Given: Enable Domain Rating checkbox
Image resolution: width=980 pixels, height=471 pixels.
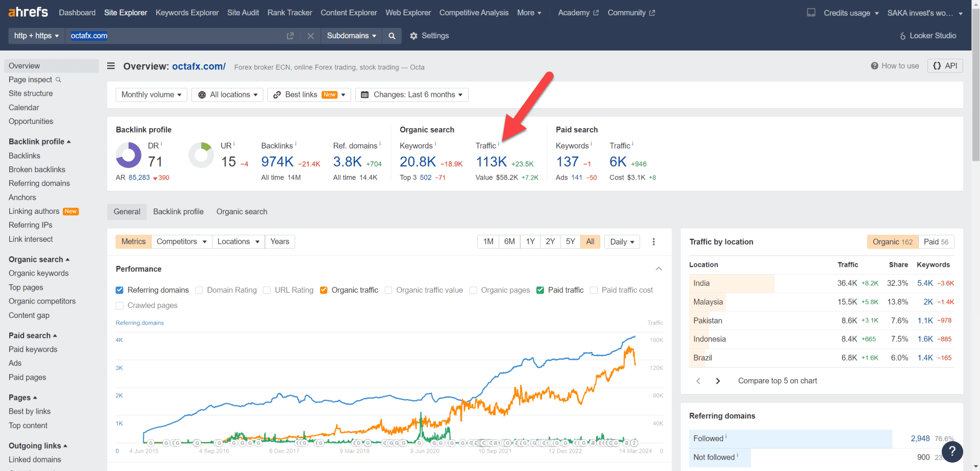Looking at the screenshot, I should coord(199,290).
